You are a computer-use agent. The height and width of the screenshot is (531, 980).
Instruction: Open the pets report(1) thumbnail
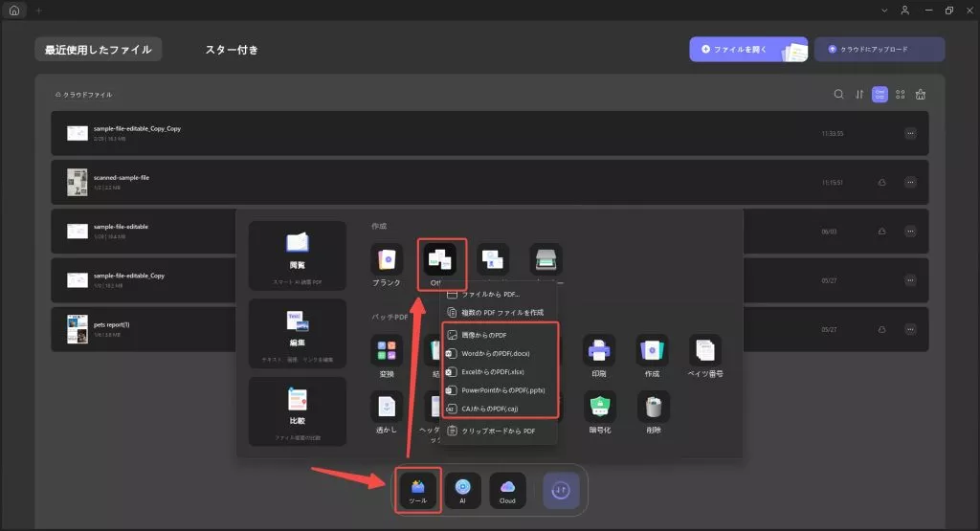point(77,329)
